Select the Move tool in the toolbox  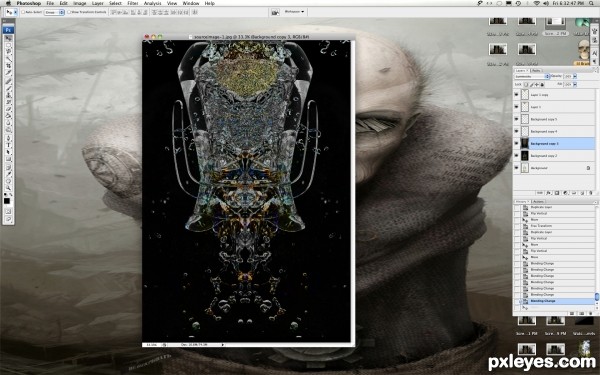tap(8, 38)
